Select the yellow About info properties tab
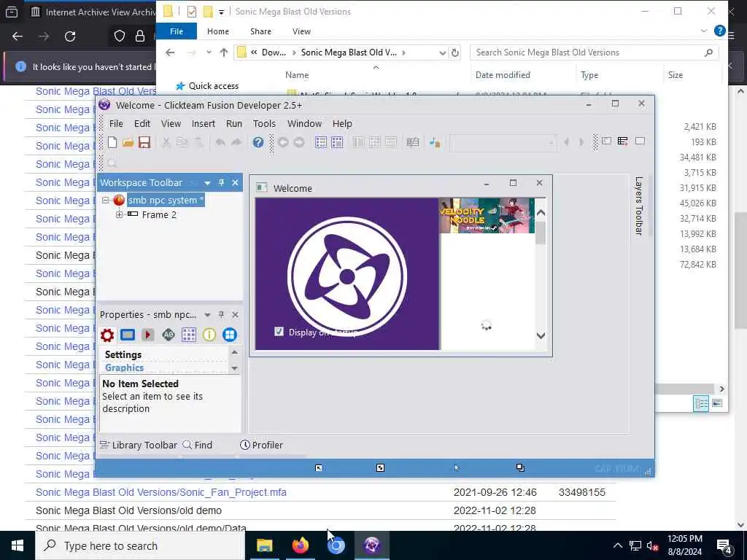The width and height of the screenshot is (747, 560). pos(209,335)
